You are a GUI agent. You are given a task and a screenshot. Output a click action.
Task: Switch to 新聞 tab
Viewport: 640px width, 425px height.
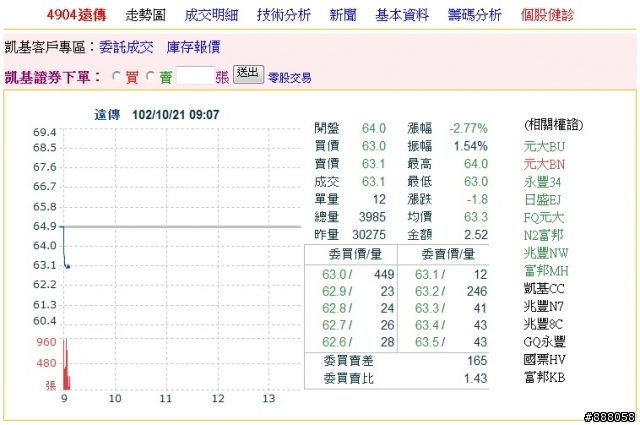[x=343, y=15]
